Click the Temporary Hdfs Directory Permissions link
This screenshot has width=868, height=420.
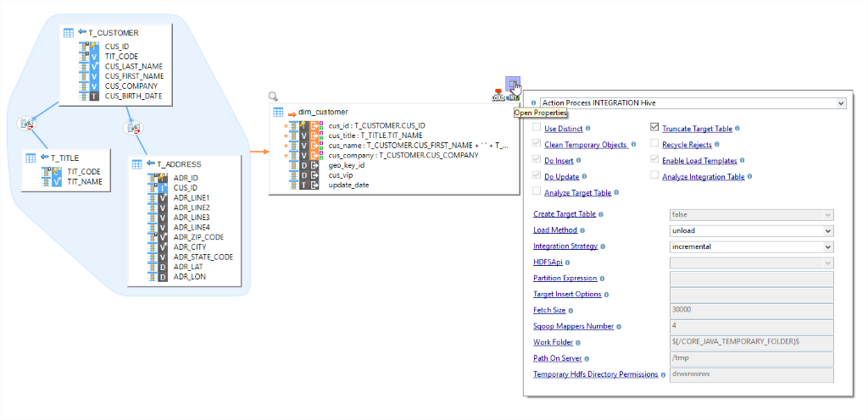[596, 374]
